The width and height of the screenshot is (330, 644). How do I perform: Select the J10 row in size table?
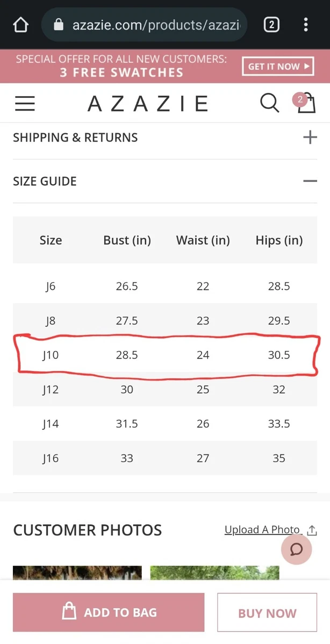tap(165, 355)
